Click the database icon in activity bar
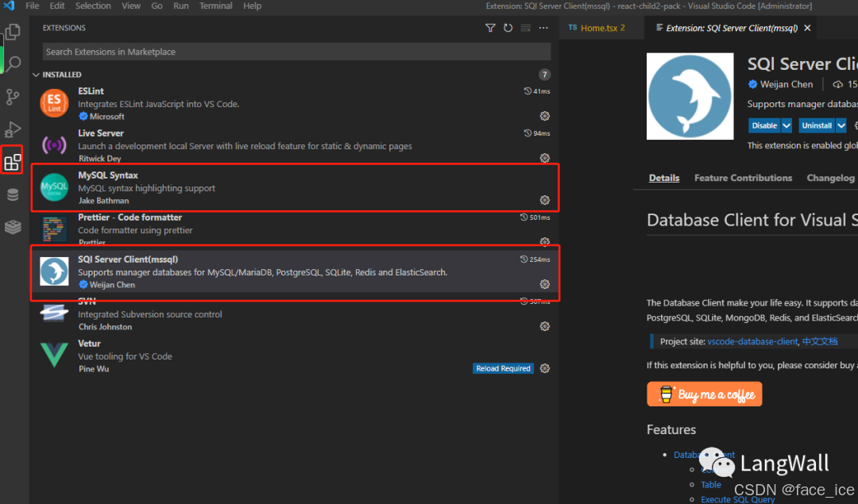Image resolution: width=858 pixels, height=504 pixels. click(12, 194)
